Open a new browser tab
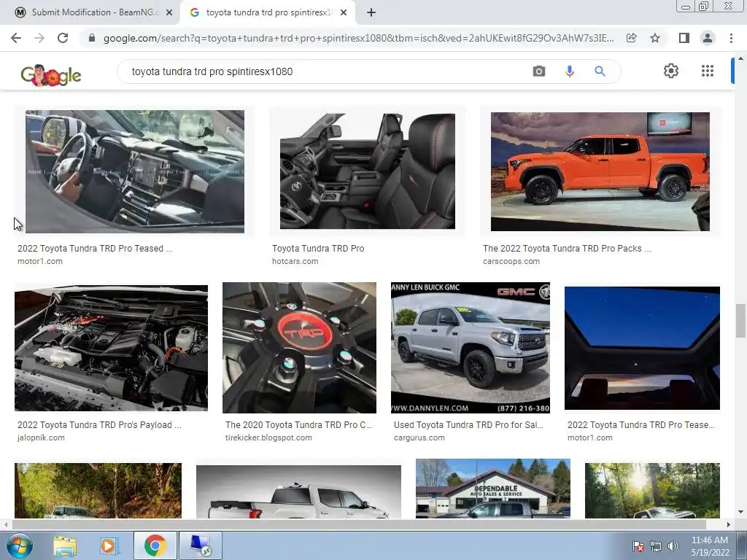Viewport: 747px width, 560px height. pyautogui.click(x=371, y=12)
